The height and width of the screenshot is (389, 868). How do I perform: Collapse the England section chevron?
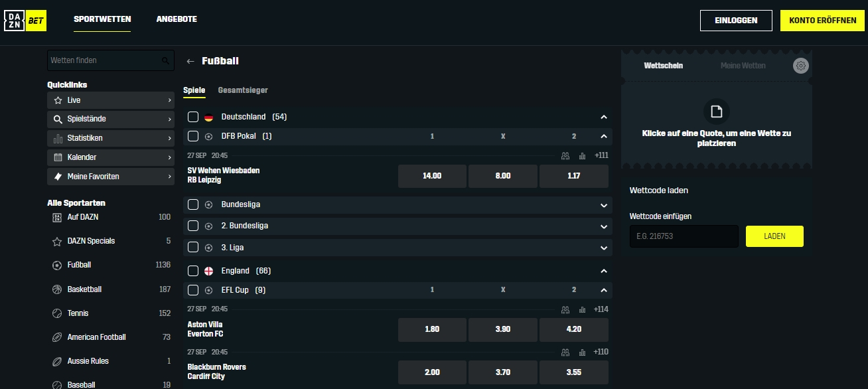pos(603,271)
